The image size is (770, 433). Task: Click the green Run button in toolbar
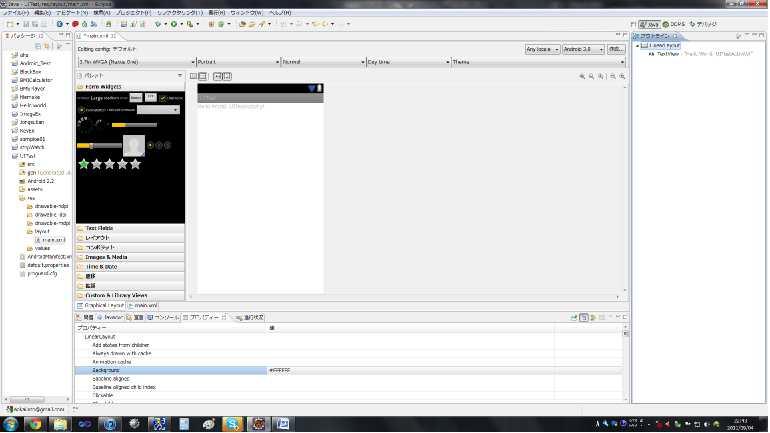(174, 23)
